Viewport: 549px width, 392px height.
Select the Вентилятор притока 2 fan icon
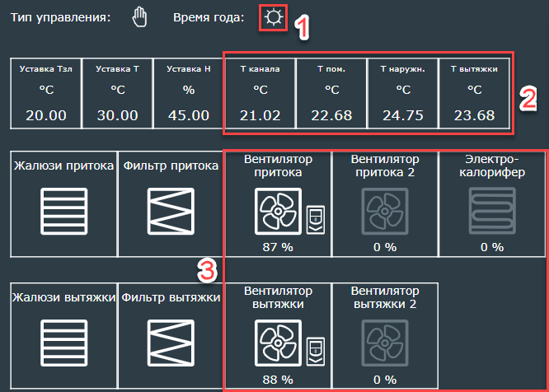[384, 212]
